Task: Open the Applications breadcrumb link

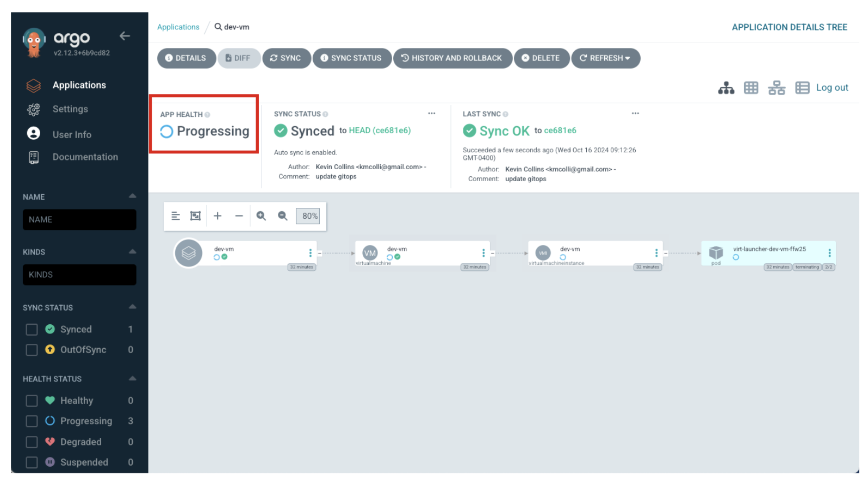Action: (178, 27)
